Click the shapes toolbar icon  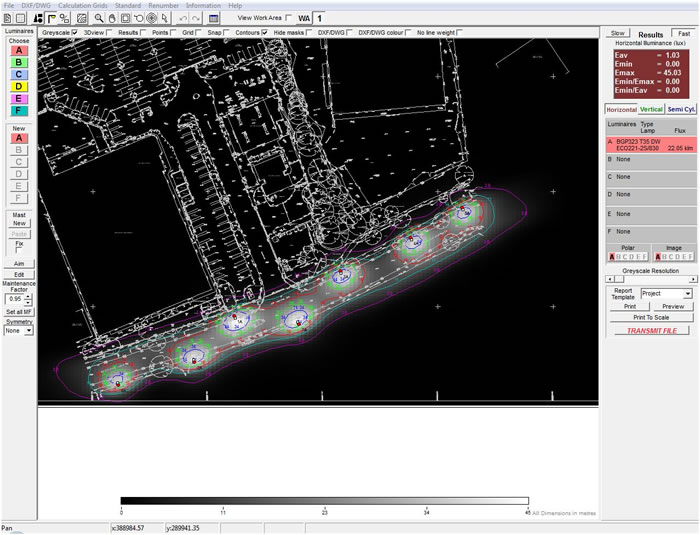[x=39, y=18]
